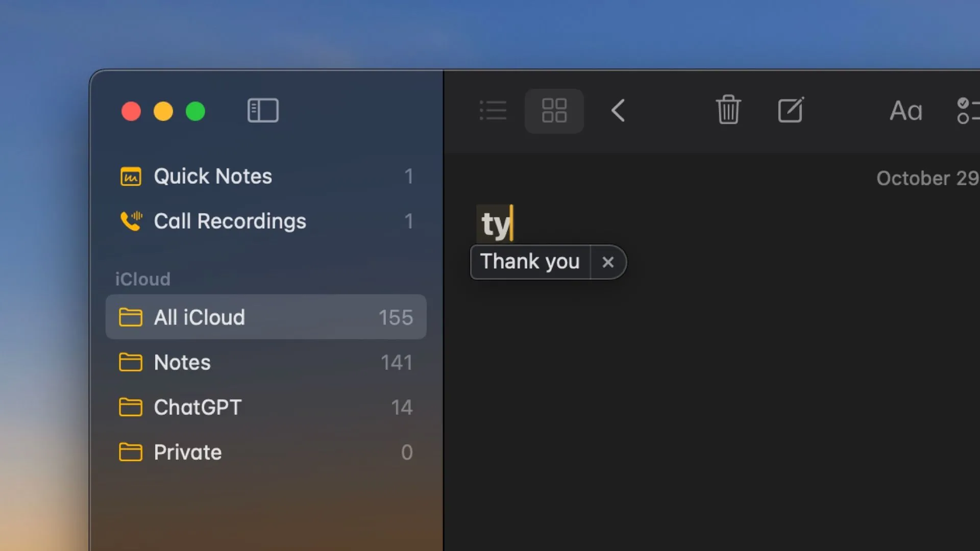Open the ChatGPT folder
Screen dimensions: 980x551
266,407
